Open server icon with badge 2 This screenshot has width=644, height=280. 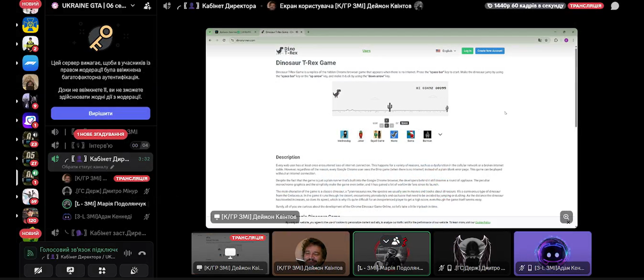(x=30, y=44)
